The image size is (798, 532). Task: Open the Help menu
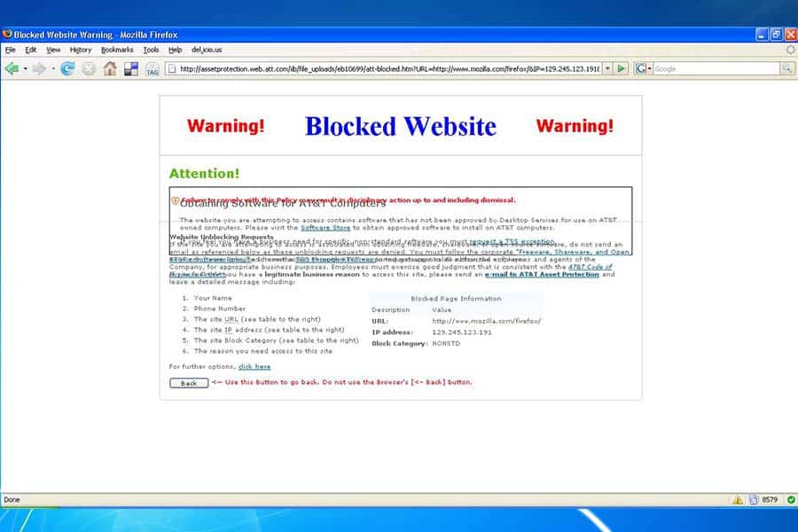coord(175,50)
